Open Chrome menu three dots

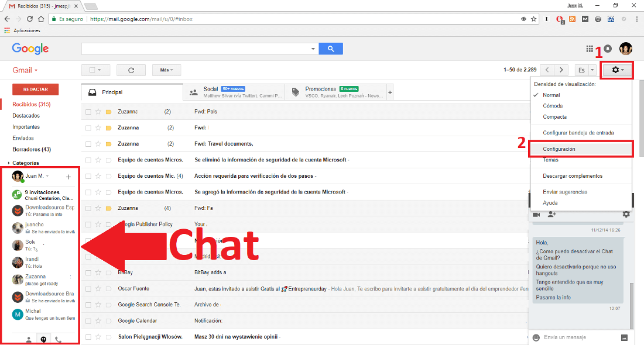[x=636, y=19]
